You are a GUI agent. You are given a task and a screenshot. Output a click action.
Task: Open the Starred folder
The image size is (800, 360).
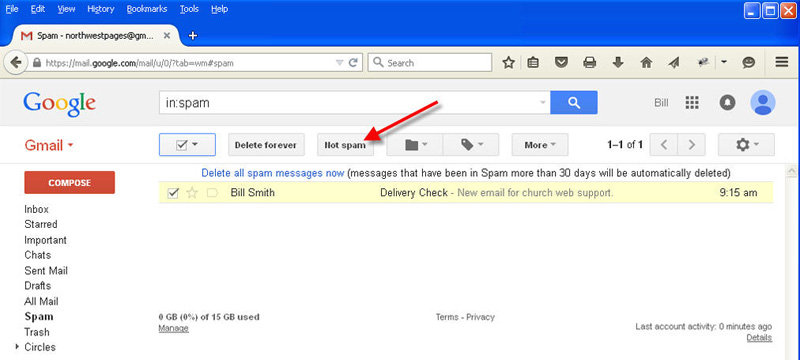(41, 224)
